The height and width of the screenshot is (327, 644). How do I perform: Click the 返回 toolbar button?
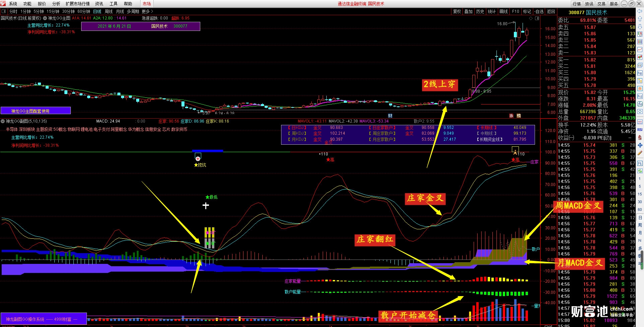(x=551, y=11)
